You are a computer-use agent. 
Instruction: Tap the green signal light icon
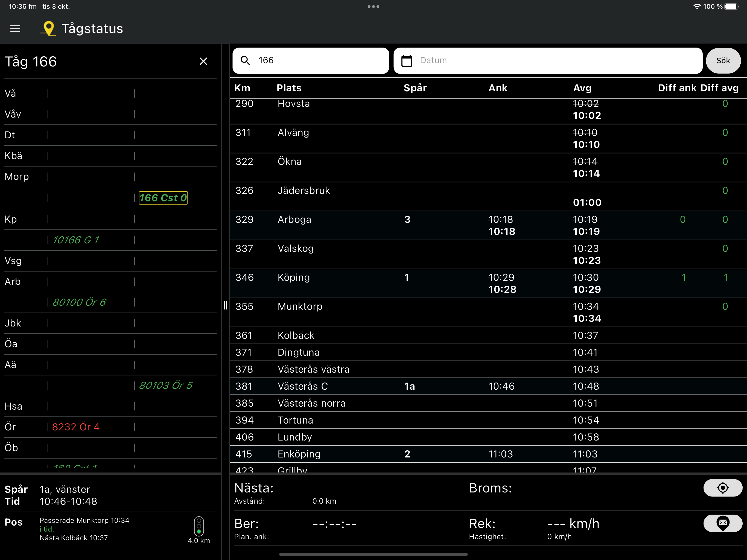[199, 526]
